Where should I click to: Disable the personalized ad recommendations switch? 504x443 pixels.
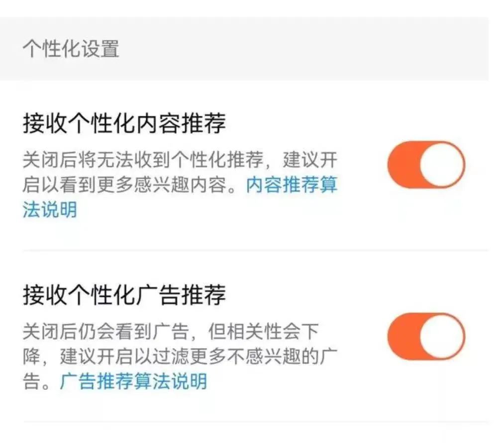tap(426, 336)
